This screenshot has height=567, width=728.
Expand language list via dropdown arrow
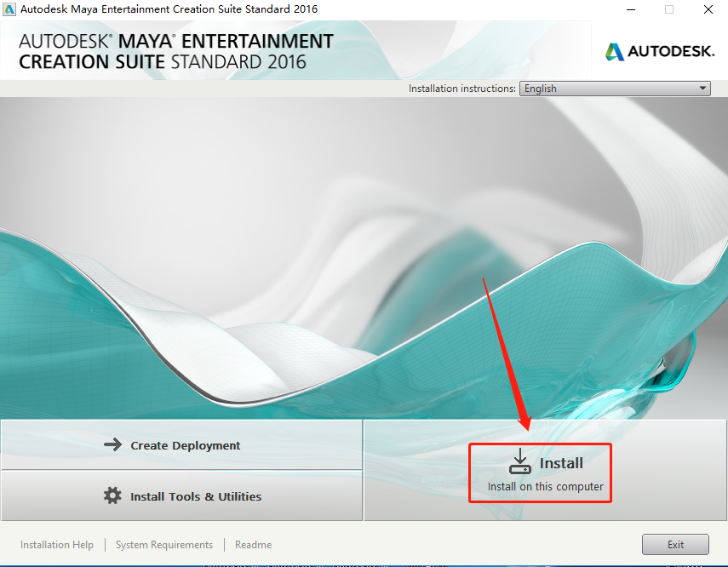click(x=703, y=89)
